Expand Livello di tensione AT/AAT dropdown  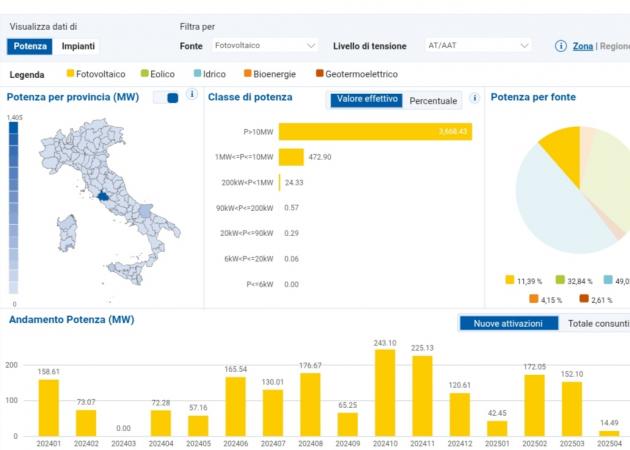pos(478,45)
